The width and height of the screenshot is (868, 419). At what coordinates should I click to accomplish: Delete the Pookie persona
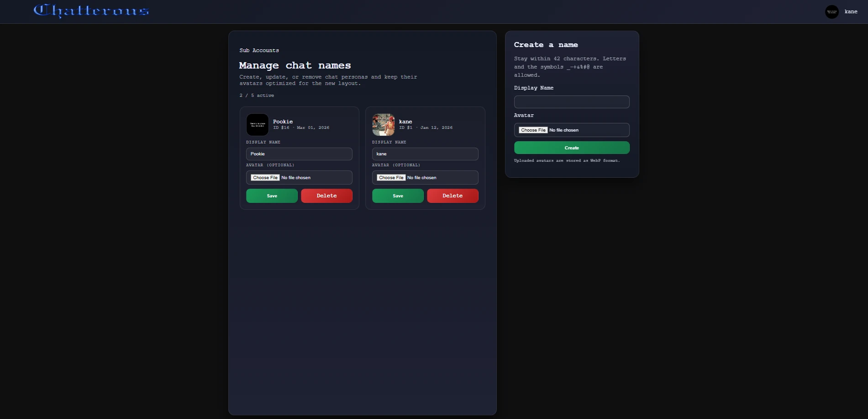(326, 196)
